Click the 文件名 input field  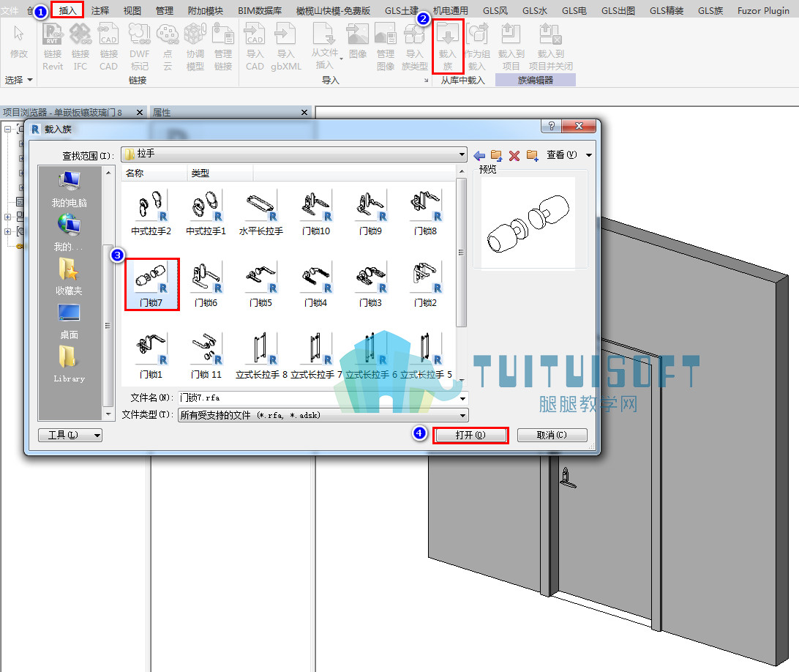coord(318,397)
